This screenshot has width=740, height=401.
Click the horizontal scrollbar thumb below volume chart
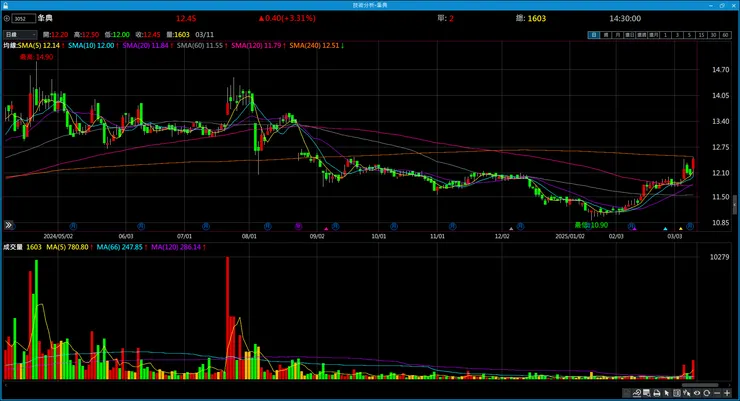pyautogui.click(x=700, y=385)
